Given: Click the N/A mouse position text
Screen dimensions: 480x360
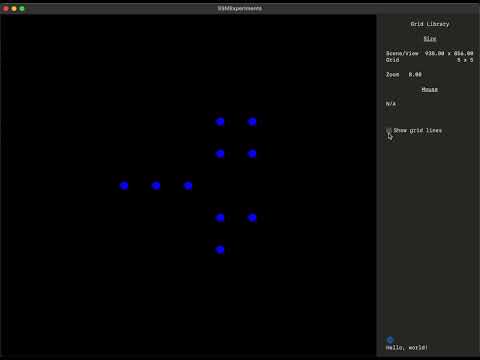Looking at the screenshot, I should [x=391, y=104].
